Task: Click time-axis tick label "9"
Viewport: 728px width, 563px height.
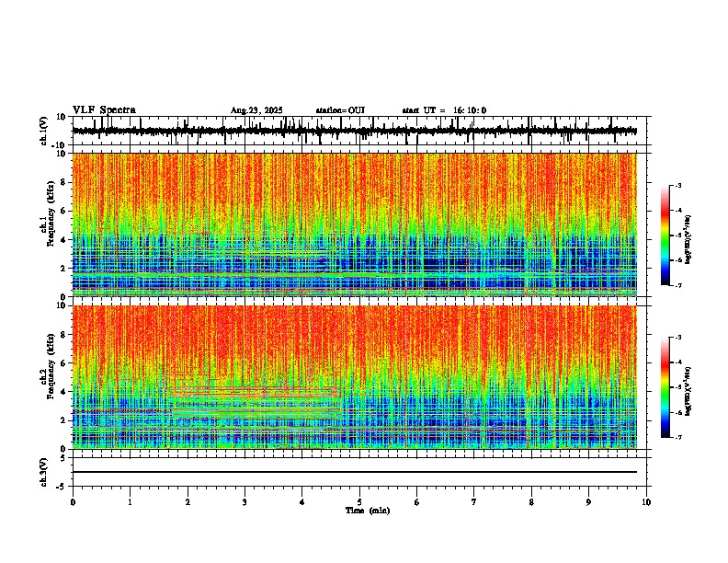Action: [588, 502]
